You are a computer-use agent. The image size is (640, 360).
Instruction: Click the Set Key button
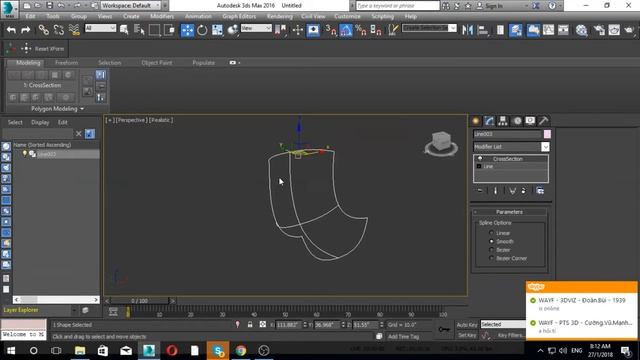pyautogui.click(x=467, y=335)
